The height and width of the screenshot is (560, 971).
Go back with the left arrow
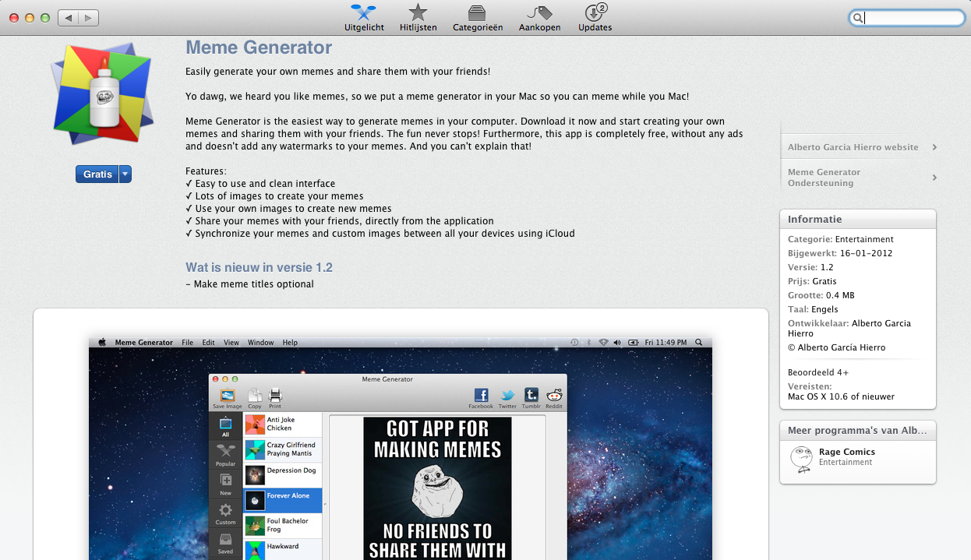point(69,17)
